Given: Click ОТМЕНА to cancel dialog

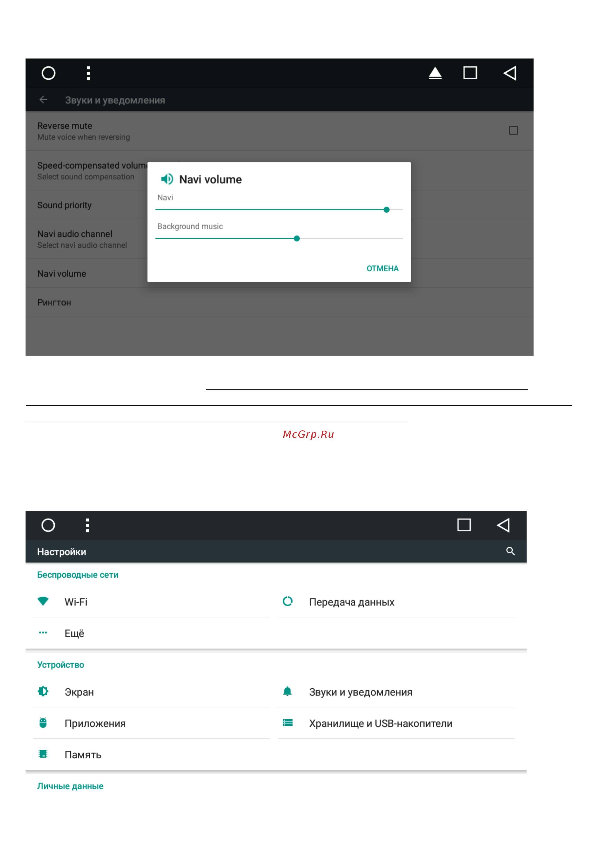Looking at the screenshot, I should [x=382, y=268].
